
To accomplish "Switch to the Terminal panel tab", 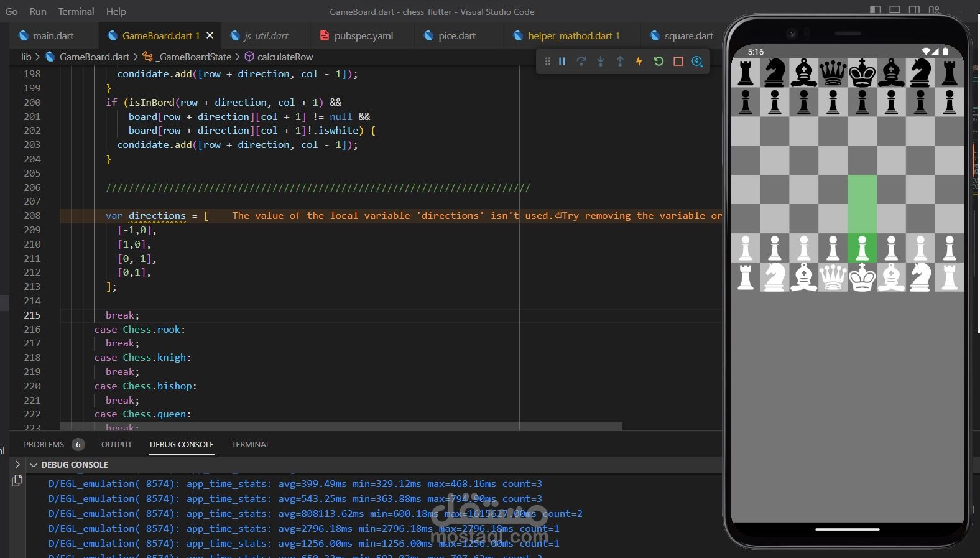I will click(251, 444).
